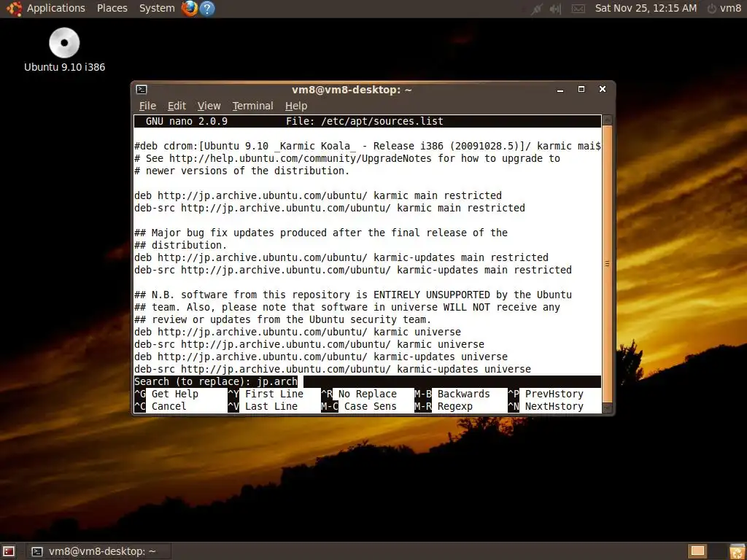Open the Applications menu
Viewport: 747px width, 560px height.
click(55, 8)
